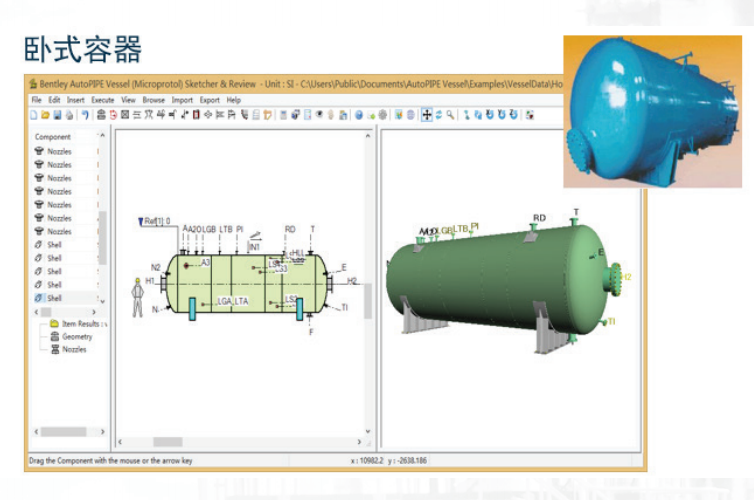Click 2D sketch horizontal scrollbar thumb

(x=168, y=442)
